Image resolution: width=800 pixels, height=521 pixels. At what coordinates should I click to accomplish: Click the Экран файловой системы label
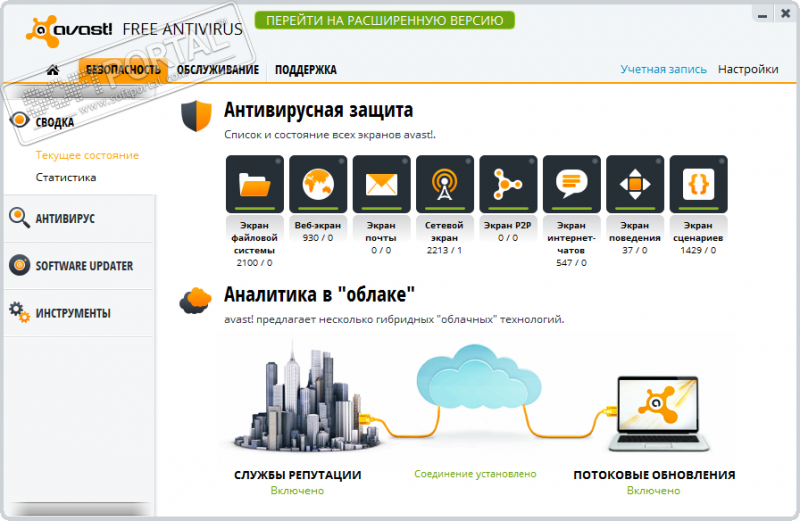(255, 238)
